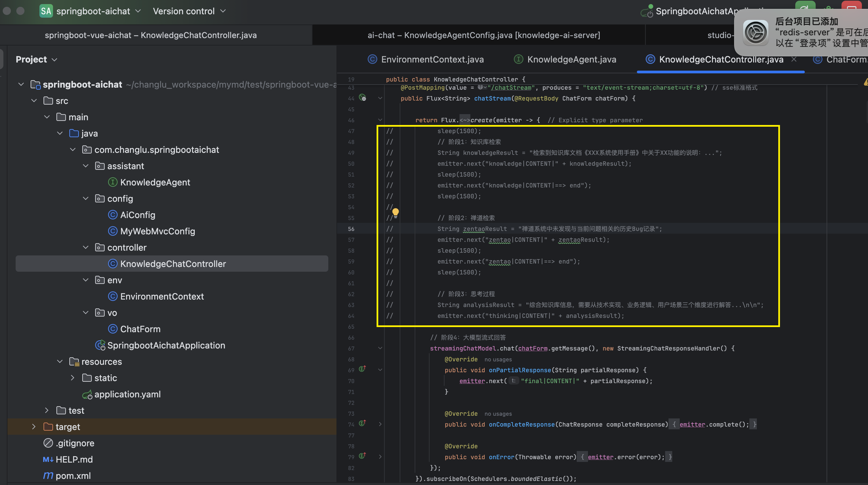The image size is (868, 485).
Task: Collapse the config package
Action: 86,198
